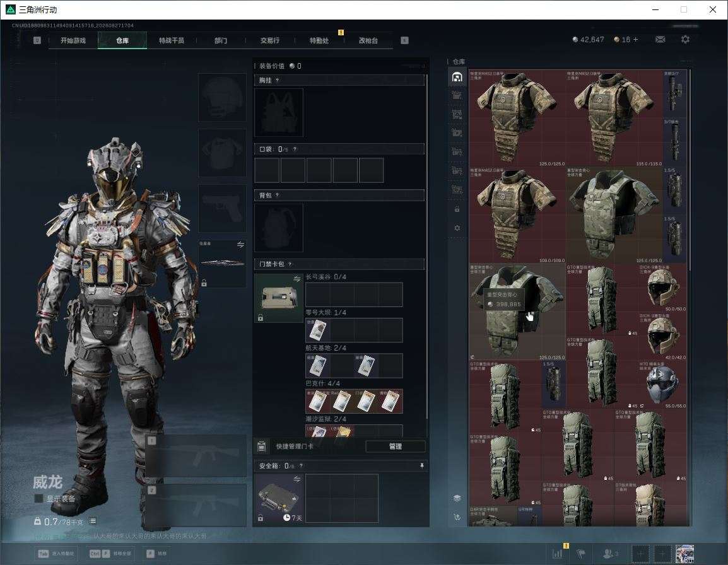Image resolution: width=728 pixels, height=565 pixels.
Task: Open the statistics bar-chart icon in bottom bar
Action: [557, 554]
